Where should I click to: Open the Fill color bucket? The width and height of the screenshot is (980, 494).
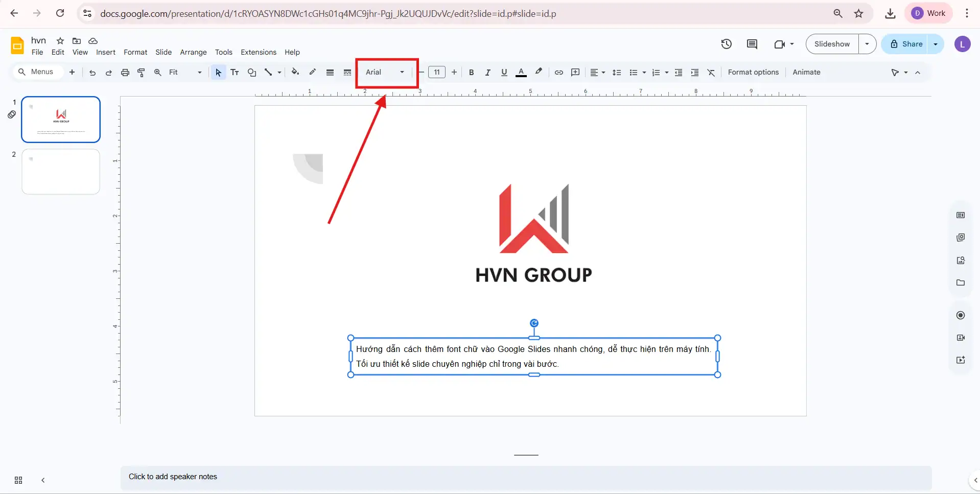click(295, 72)
